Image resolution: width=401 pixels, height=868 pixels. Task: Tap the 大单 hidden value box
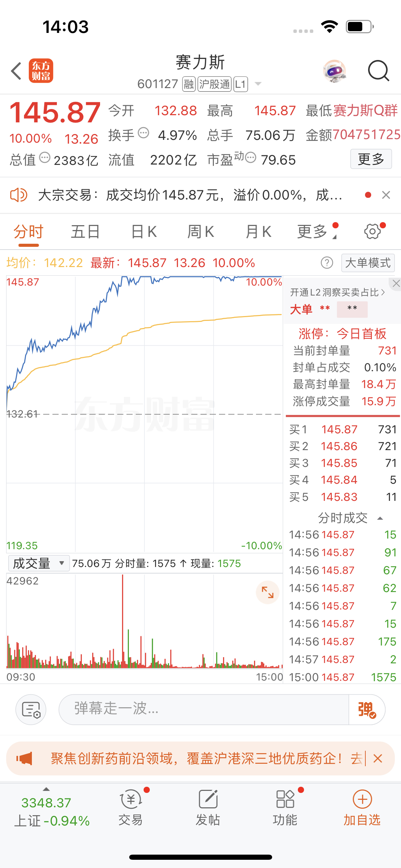(352, 309)
